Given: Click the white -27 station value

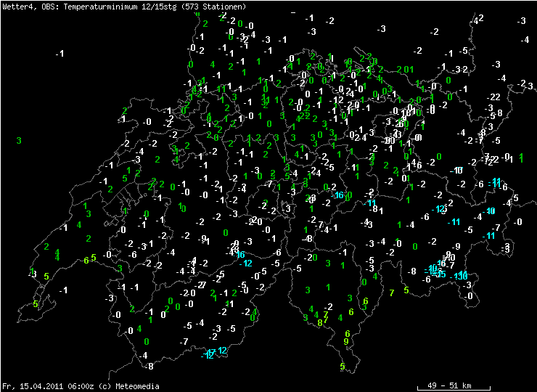Looking at the screenshot, I should (201, 284).
